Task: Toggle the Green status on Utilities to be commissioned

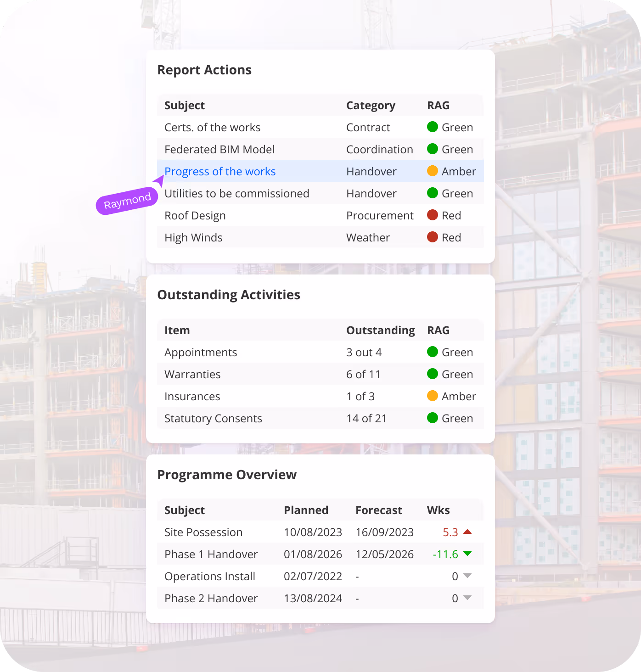Action: pos(432,193)
